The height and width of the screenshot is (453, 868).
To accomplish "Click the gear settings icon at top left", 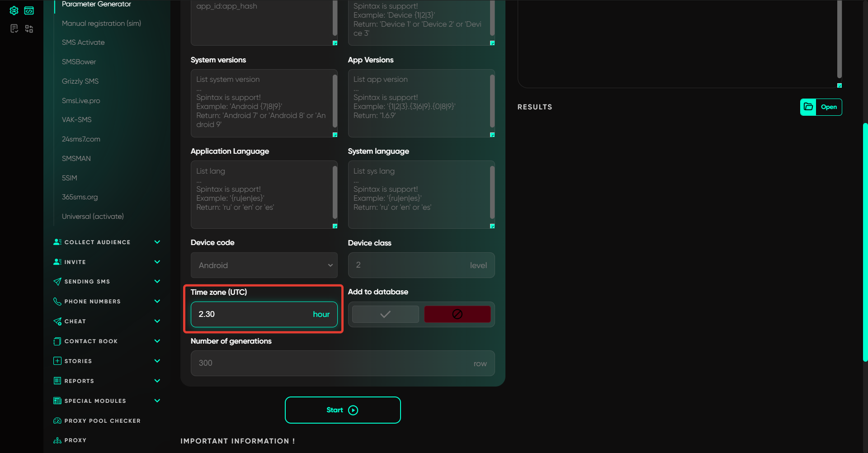I will (x=14, y=10).
